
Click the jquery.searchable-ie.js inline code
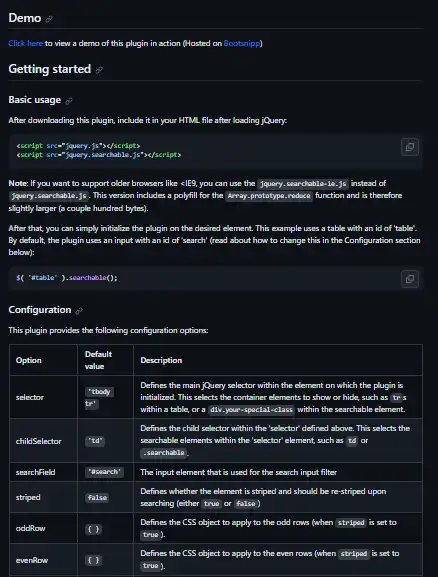[303, 184]
